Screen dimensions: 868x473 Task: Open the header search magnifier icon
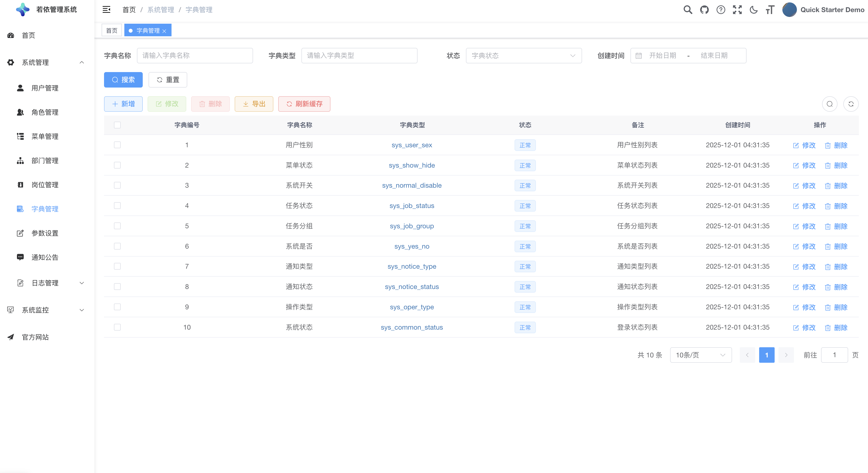pyautogui.click(x=688, y=10)
